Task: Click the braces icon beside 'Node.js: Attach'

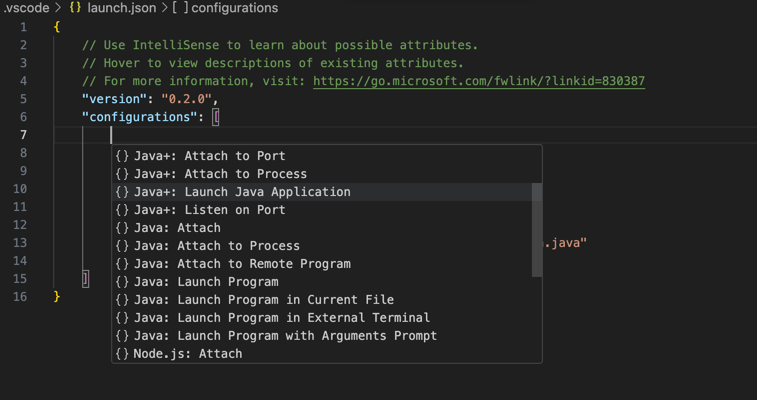Action: (x=122, y=354)
